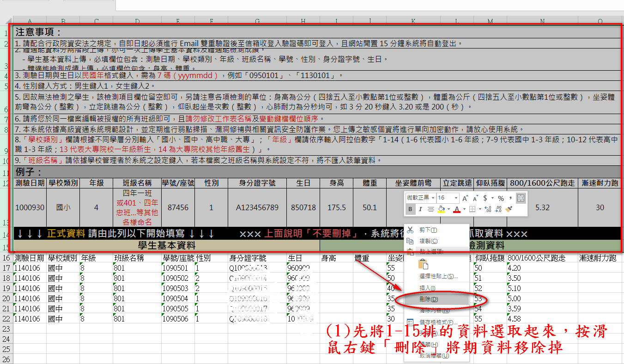The height and width of the screenshot is (364, 624).
Task: Click the Cut scissors icon in context menu
Action: pos(409,230)
